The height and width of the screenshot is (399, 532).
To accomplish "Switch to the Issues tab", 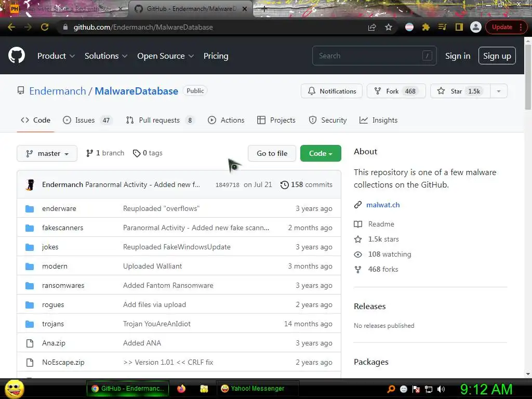I will coord(87,120).
